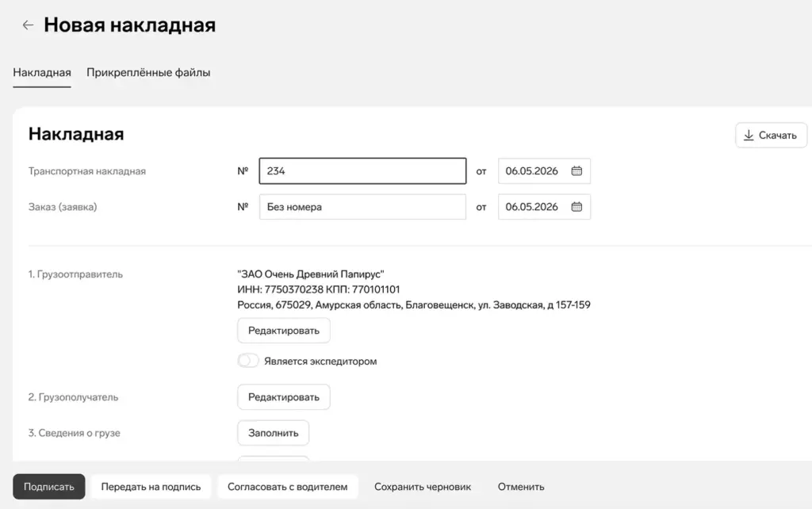Click the ИНН: 7750370238 КПП line
Viewport: 812px width, 509px height.
pyautogui.click(x=319, y=289)
